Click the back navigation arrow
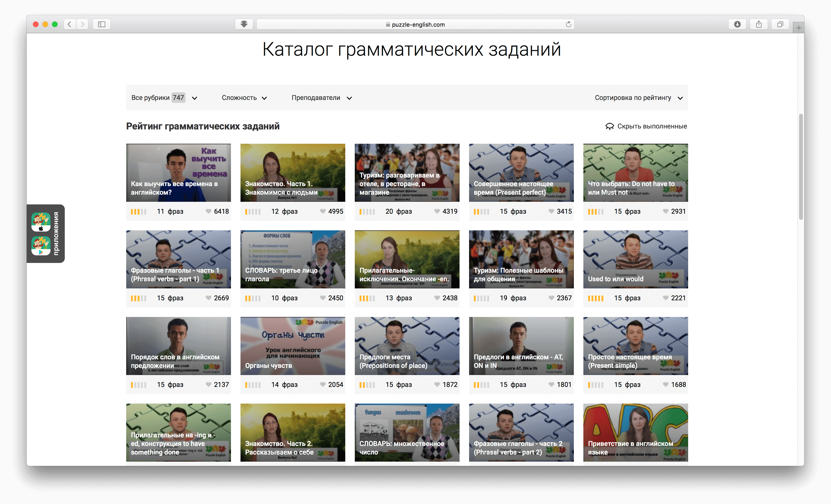Viewport: 831px width, 504px height. tap(70, 24)
